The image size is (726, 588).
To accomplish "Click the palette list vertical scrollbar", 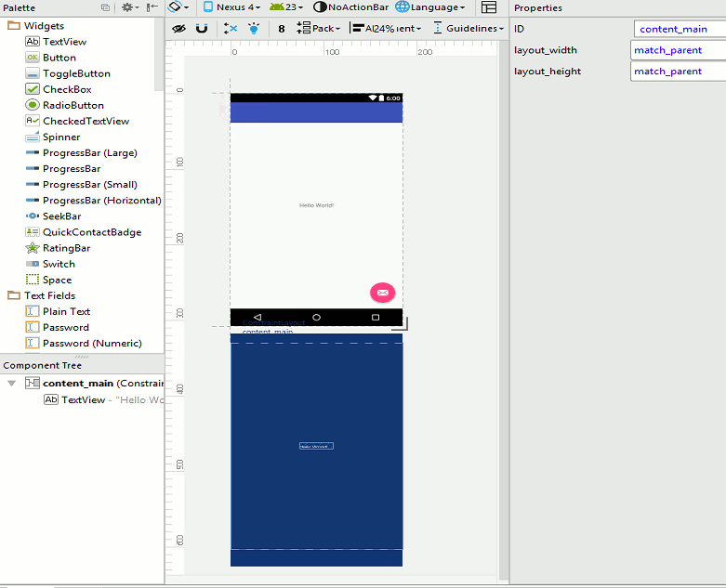I will (159, 55).
